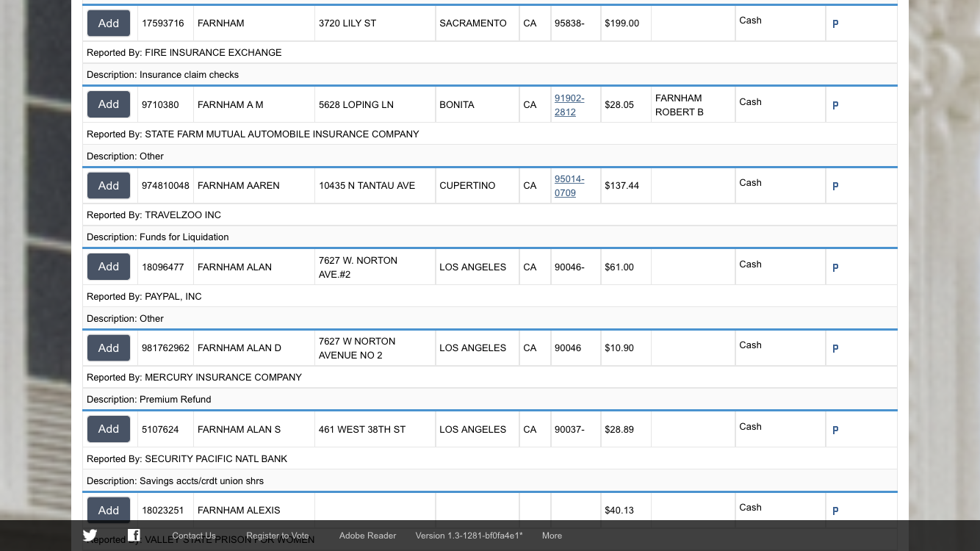The width and height of the screenshot is (980, 551).
Task: Click co-owner name FARNHAM ROBERT B
Action: point(680,105)
